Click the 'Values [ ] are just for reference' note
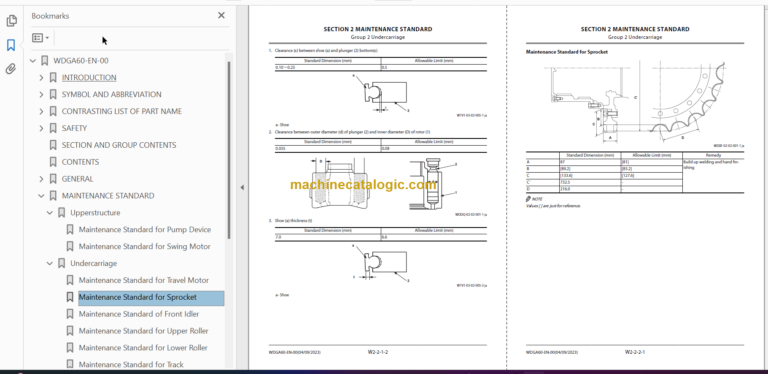Viewport: 768px width, 374px height. coord(553,206)
